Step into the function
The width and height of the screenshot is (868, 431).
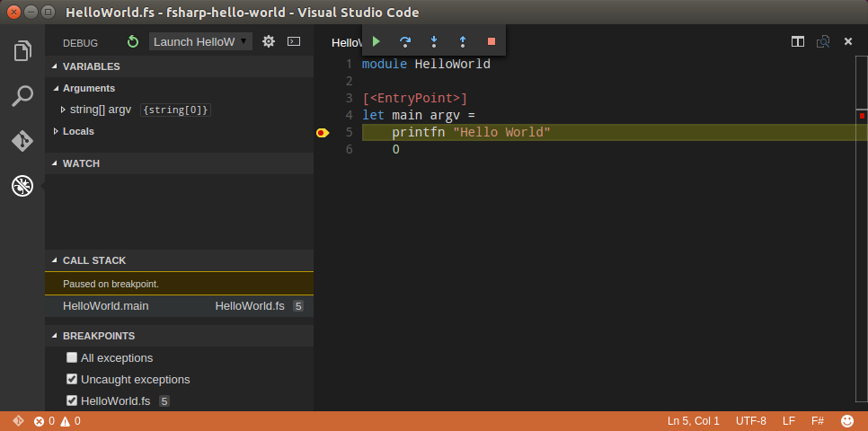click(x=434, y=41)
